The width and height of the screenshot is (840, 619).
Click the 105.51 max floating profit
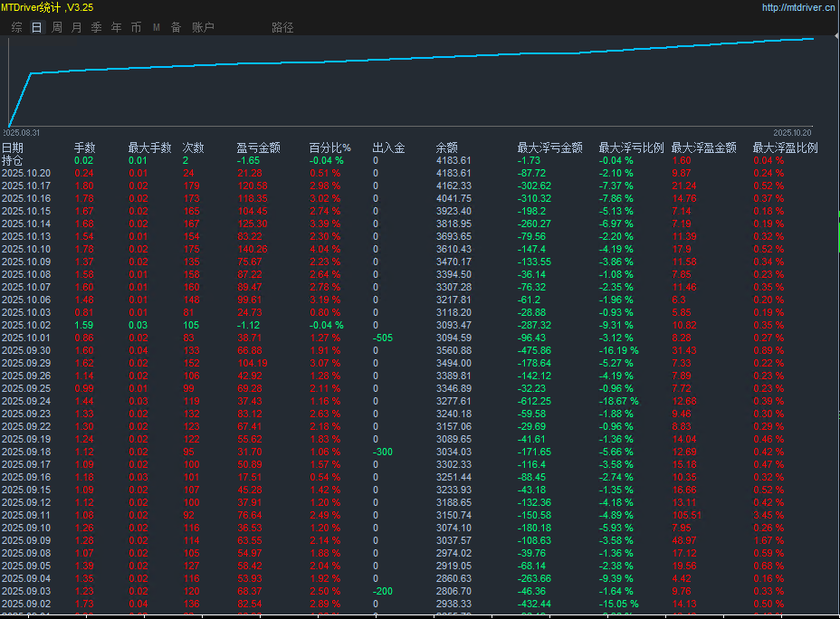[x=687, y=515]
